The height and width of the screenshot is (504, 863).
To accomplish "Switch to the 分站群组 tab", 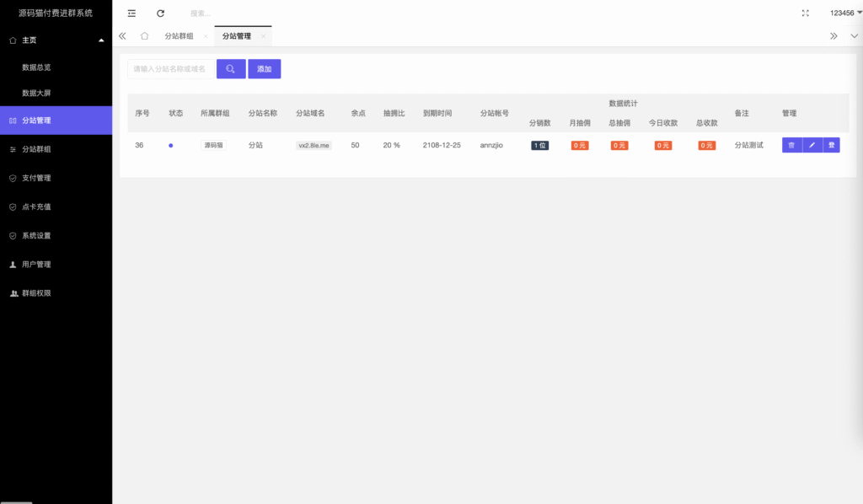I will pyautogui.click(x=179, y=36).
